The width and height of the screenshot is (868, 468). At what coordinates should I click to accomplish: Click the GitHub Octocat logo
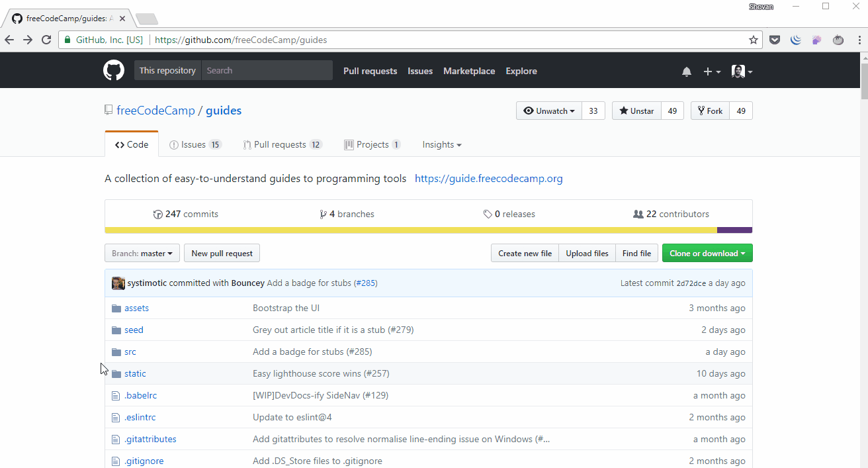pos(114,70)
